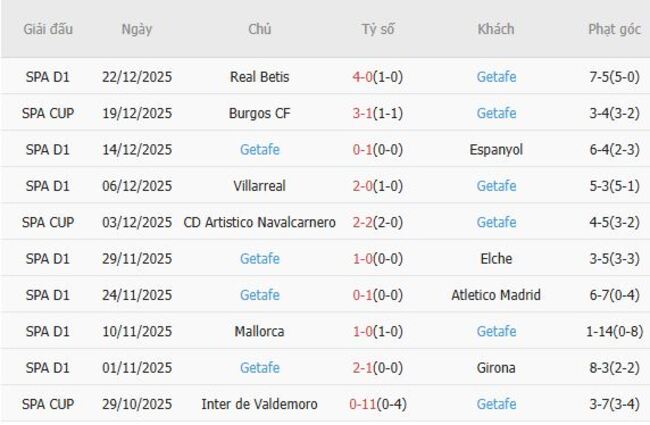
Task: Click Getafe home team in the Elche row
Action: click(x=260, y=258)
